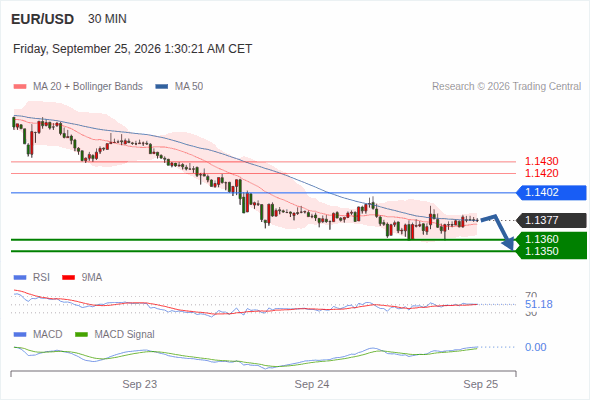
Task: Click the MACD blue legend swatch
Action: [x=20, y=335]
